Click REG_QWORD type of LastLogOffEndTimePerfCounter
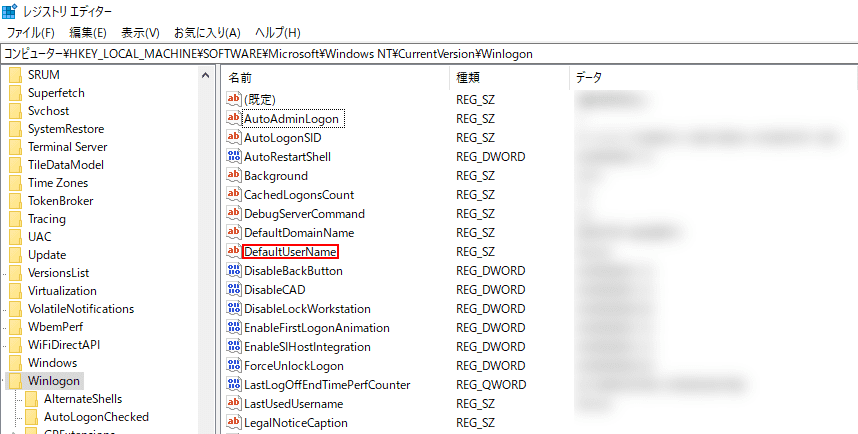Viewport: 858px width, 434px height. pos(491,384)
